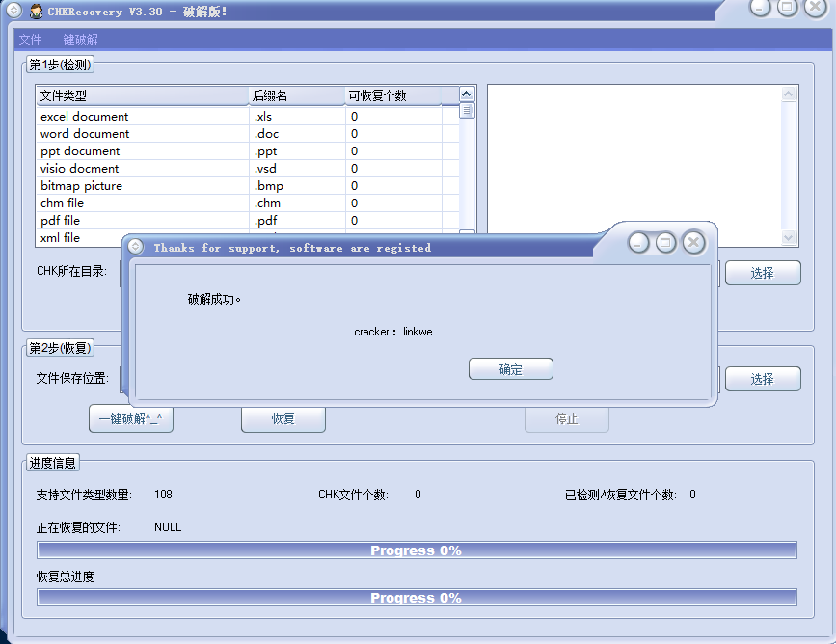This screenshot has height=644, width=836.
Task: Open the dialog's round system menu icon
Action: click(136, 246)
